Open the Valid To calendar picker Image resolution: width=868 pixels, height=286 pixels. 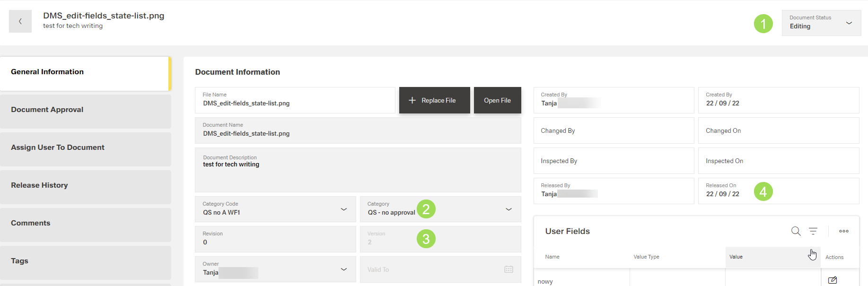pos(509,269)
